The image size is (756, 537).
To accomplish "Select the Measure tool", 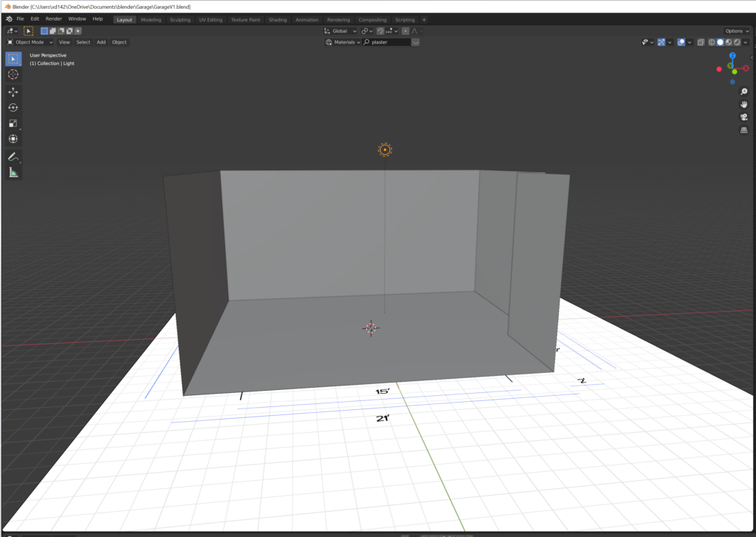I will [13, 172].
